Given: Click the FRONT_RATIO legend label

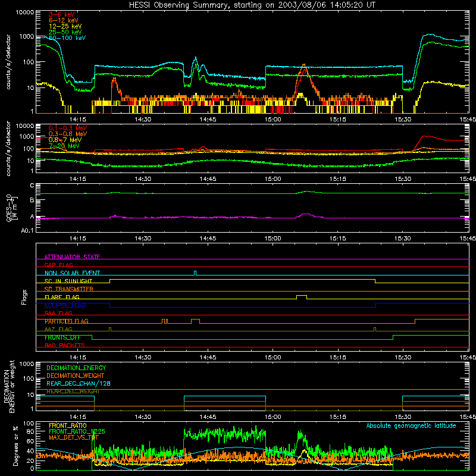Looking at the screenshot, I should point(68,425).
